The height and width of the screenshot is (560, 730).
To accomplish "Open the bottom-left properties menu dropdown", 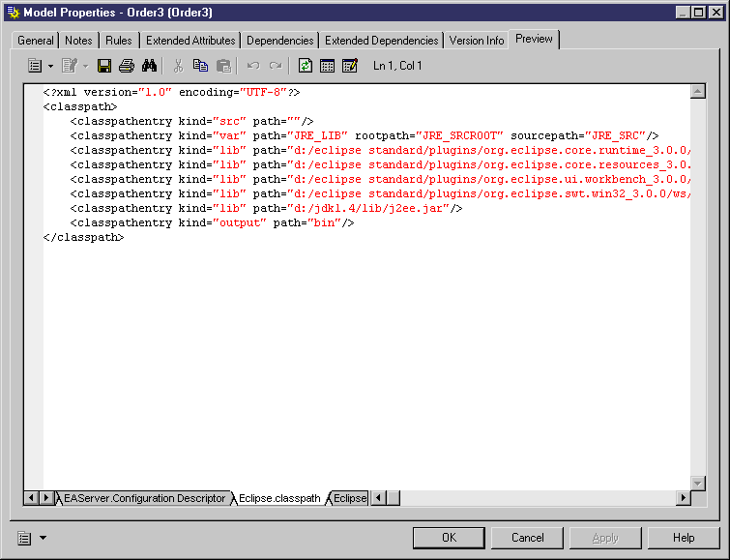I will (x=43, y=537).
